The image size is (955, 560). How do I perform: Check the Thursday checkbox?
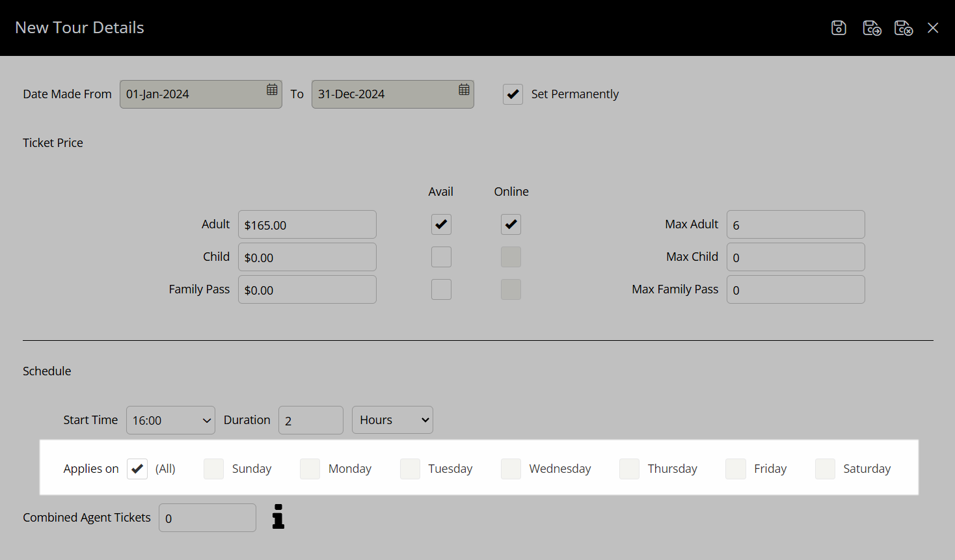pyautogui.click(x=629, y=469)
